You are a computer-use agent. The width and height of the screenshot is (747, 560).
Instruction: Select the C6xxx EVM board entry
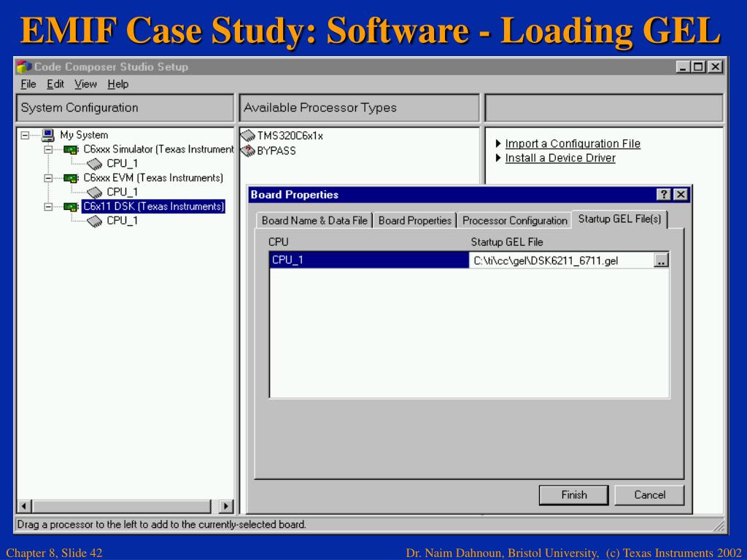point(153,178)
